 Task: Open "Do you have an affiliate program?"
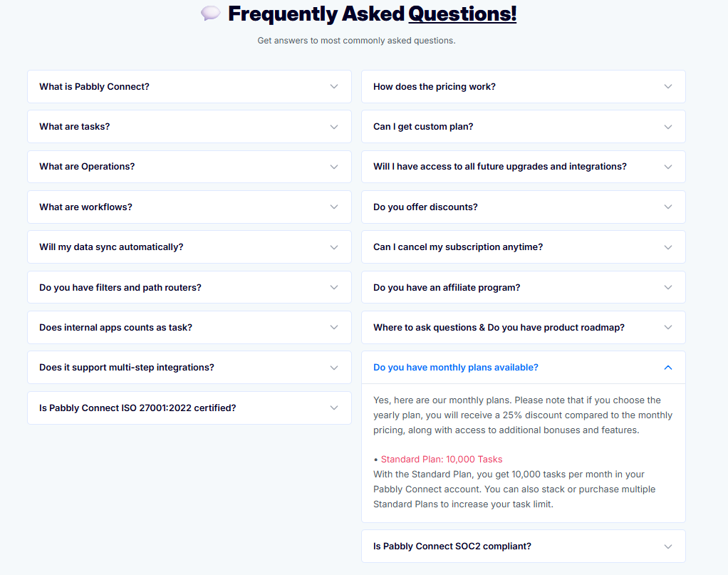(524, 288)
